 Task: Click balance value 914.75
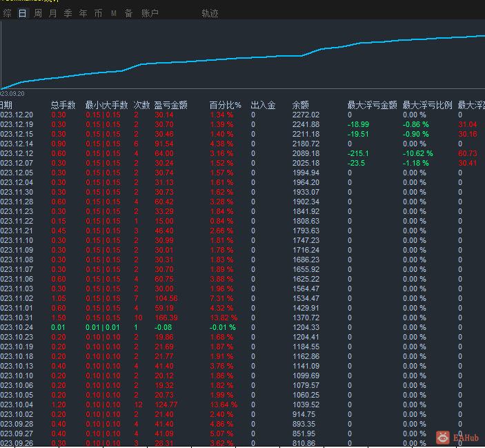pyautogui.click(x=304, y=415)
